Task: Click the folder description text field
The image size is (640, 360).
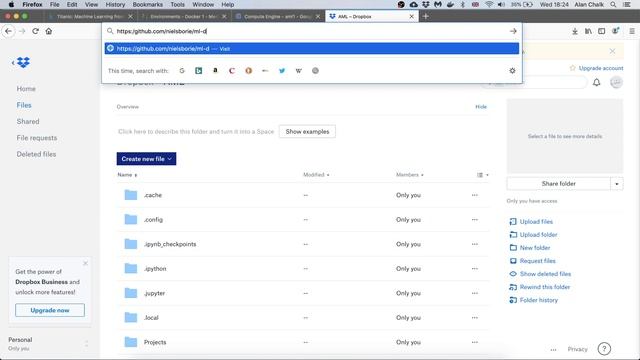Action: tap(196, 131)
